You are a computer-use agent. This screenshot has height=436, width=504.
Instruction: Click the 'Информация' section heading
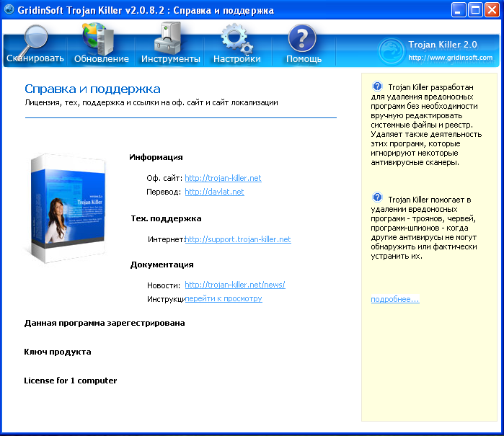pyautogui.click(x=156, y=157)
